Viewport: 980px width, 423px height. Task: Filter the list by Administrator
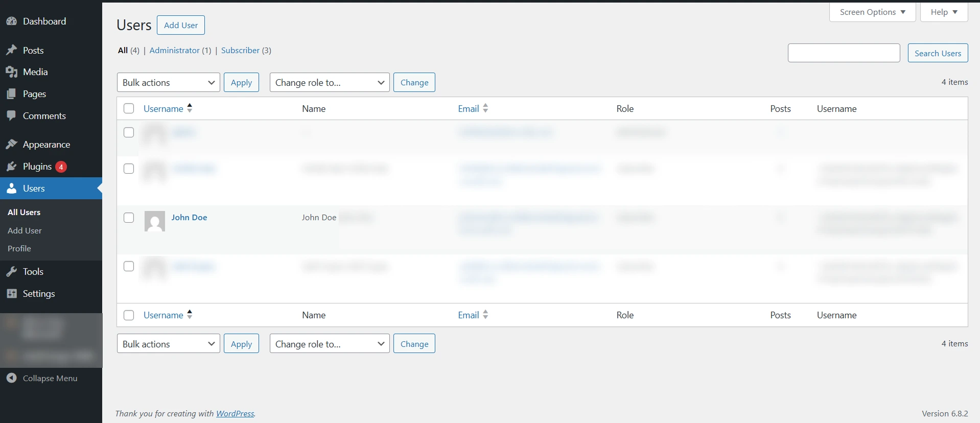coord(174,50)
